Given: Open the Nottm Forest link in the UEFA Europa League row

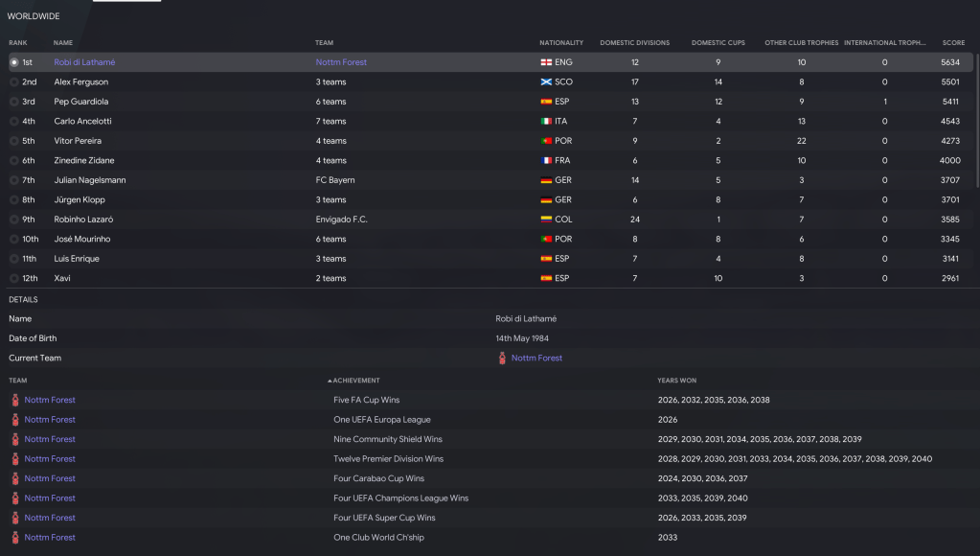Looking at the screenshot, I should tap(50, 420).
